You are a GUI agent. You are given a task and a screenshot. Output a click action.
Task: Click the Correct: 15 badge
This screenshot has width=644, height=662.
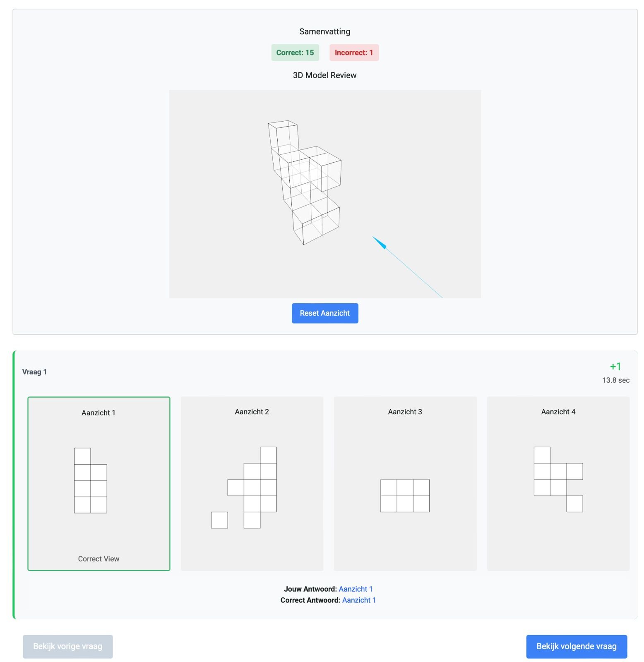click(x=295, y=53)
